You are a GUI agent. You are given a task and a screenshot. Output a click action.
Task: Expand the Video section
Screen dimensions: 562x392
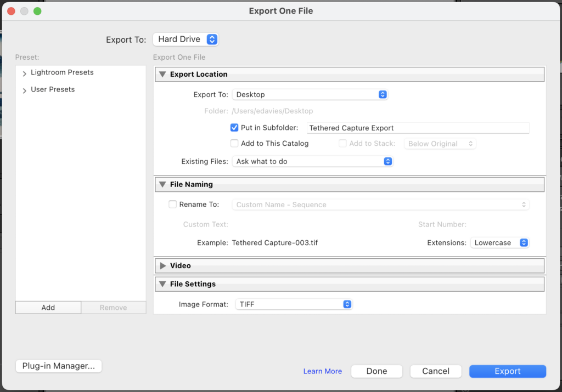(162, 265)
